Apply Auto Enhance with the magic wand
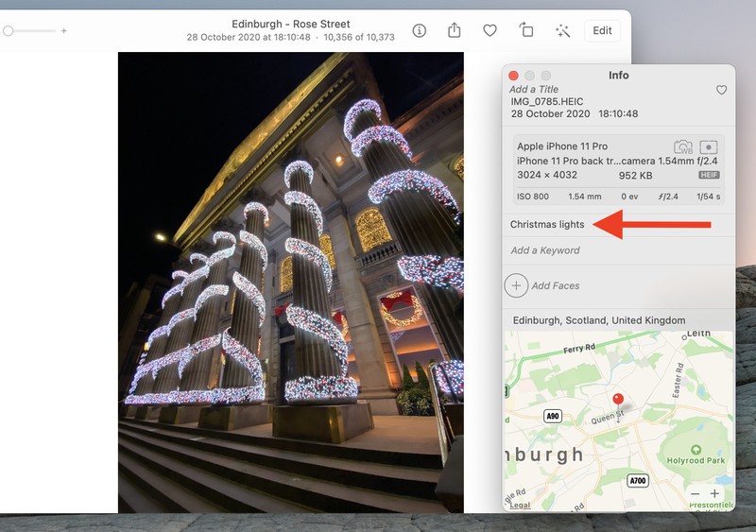Viewport: 756px width, 532px height. 562,30
